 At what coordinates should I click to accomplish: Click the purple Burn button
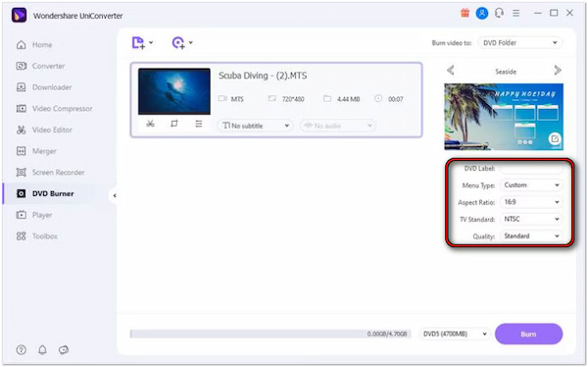coord(528,334)
